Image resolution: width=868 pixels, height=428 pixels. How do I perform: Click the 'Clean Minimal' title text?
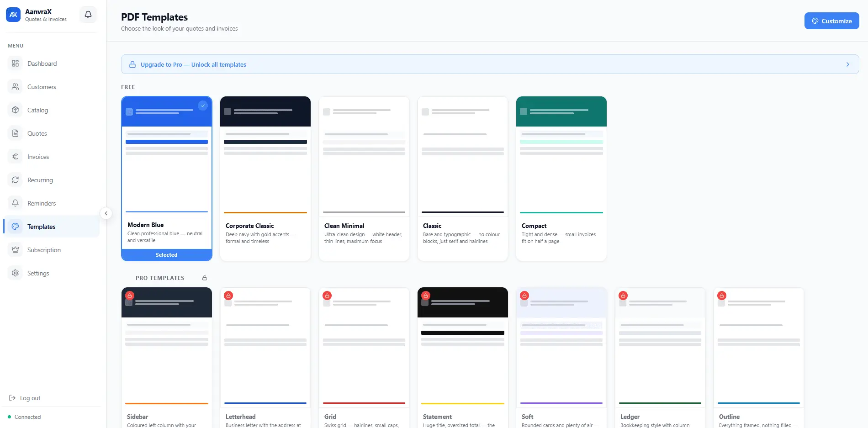[x=344, y=226]
